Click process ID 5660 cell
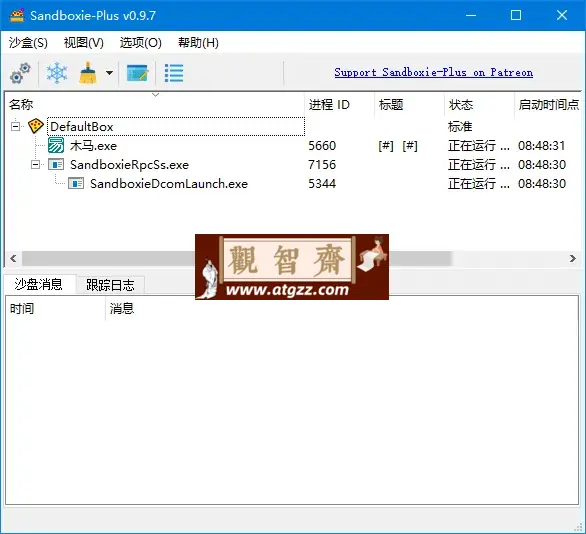Image resolution: width=586 pixels, height=534 pixels. pyautogui.click(x=322, y=145)
